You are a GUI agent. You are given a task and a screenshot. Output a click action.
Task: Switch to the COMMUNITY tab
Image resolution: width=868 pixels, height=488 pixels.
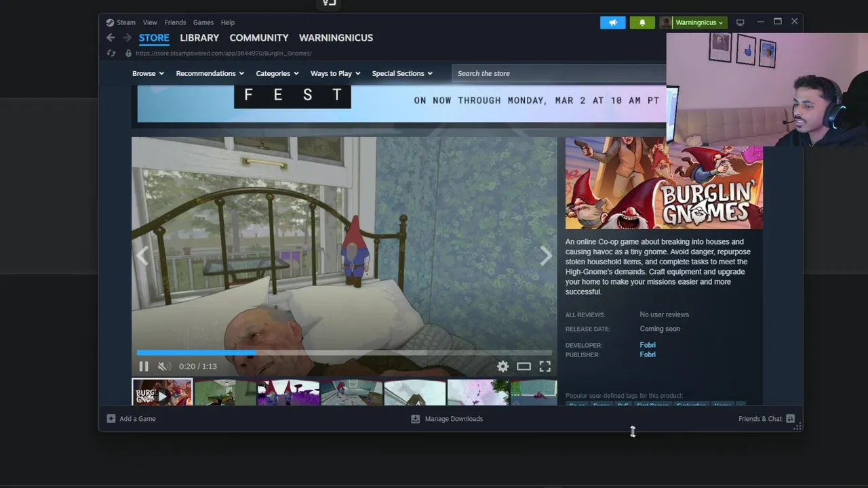point(259,38)
